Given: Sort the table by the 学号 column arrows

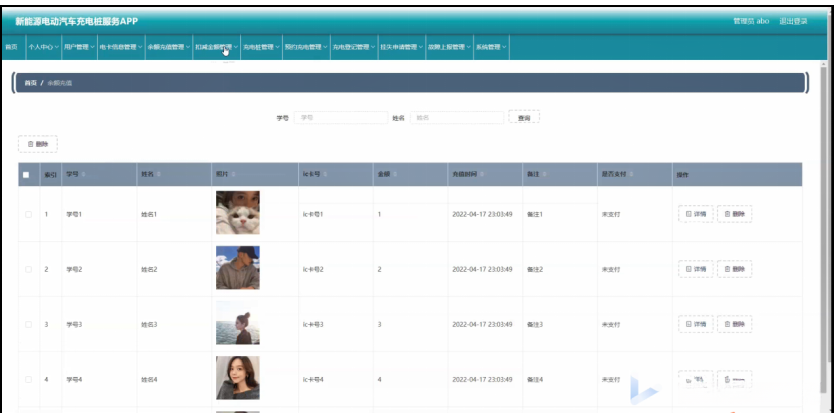Looking at the screenshot, I should pyautogui.click(x=83, y=175).
